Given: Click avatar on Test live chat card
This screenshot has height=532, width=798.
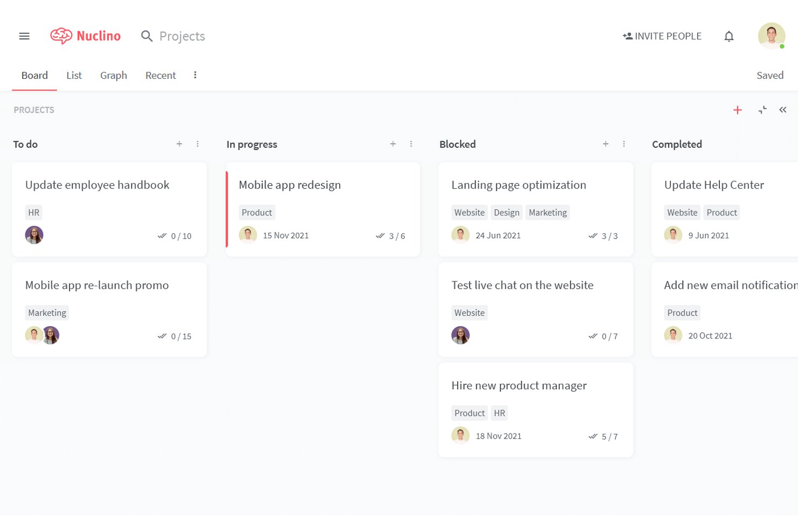Looking at the screenshot, I should (x=460, y=335).
